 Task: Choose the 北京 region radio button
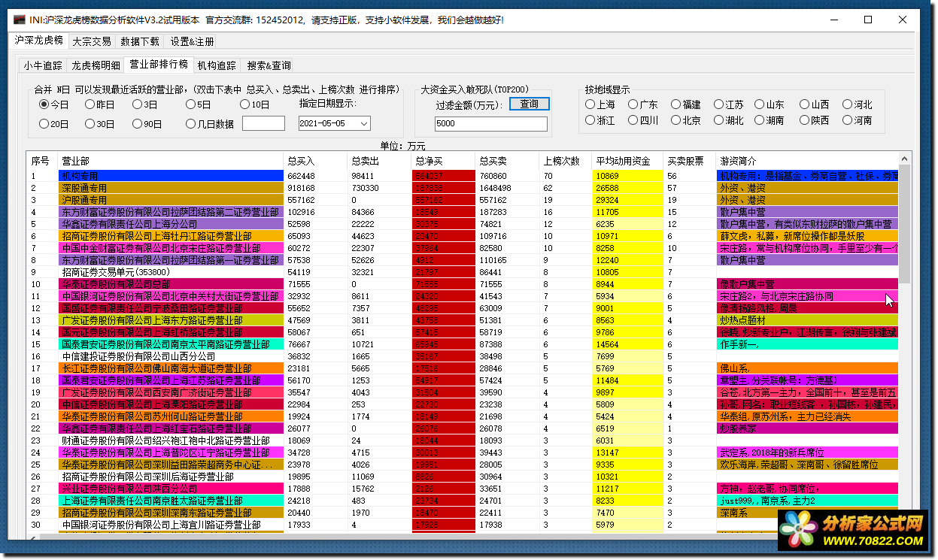pyautogui.click(x=685, y=120)
